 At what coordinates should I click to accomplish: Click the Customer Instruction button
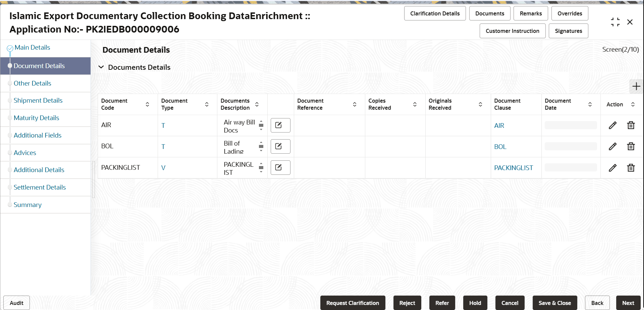[512, 31]
